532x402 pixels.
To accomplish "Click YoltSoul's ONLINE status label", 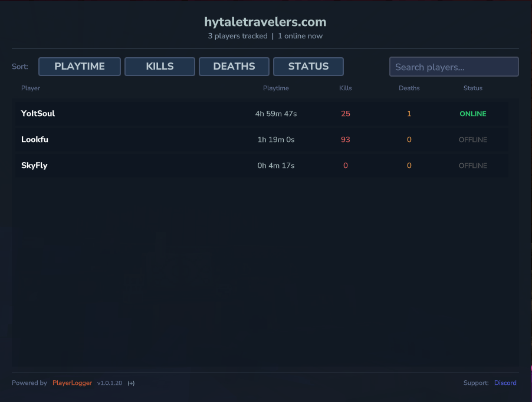I will coord(473,114).
